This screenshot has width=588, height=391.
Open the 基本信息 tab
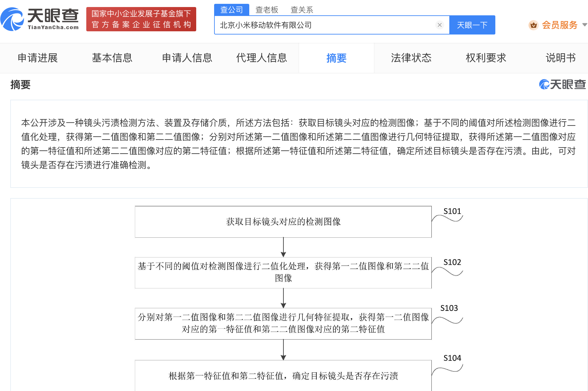click(x=112, y=58)
